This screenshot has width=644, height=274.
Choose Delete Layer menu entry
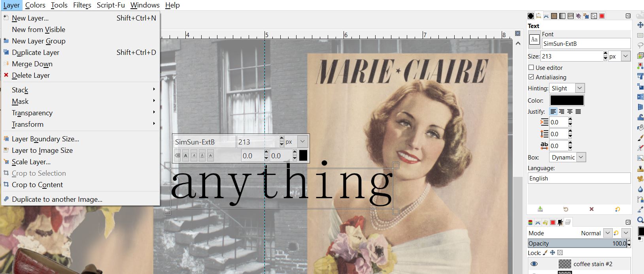[x=81, y=75]
